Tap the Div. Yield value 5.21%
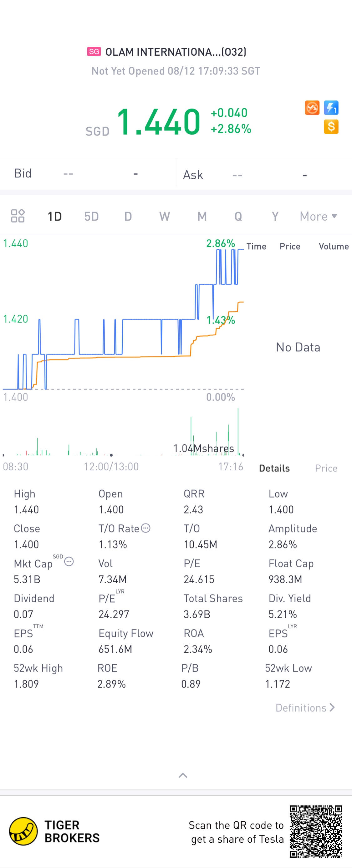 (283, 614)
